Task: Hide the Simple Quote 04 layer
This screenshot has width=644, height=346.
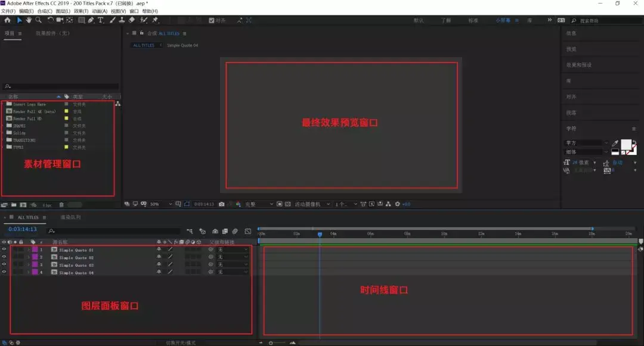Action: pyautogui.click(x=4, y=272)
